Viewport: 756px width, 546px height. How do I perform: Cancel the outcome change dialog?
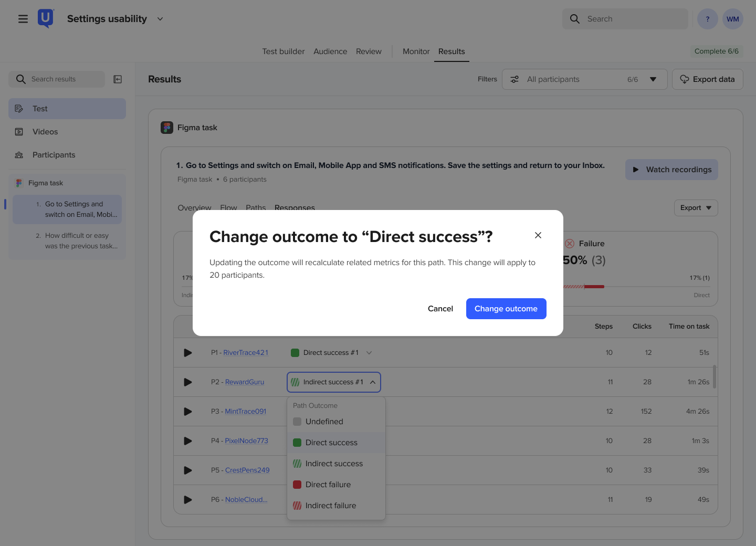pyautogui.click(x=440, y=309)
